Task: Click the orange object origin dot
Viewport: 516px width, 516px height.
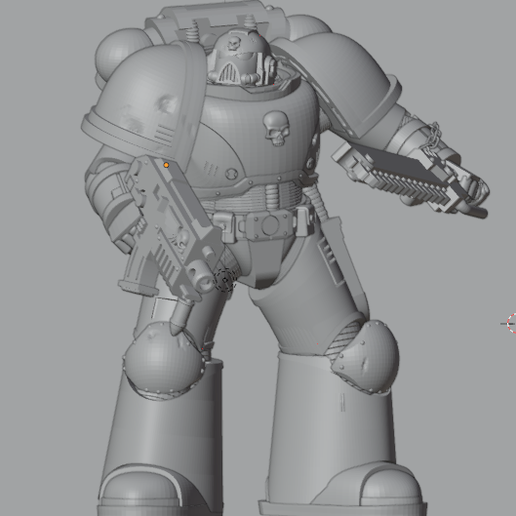Action: click(166, 165)
